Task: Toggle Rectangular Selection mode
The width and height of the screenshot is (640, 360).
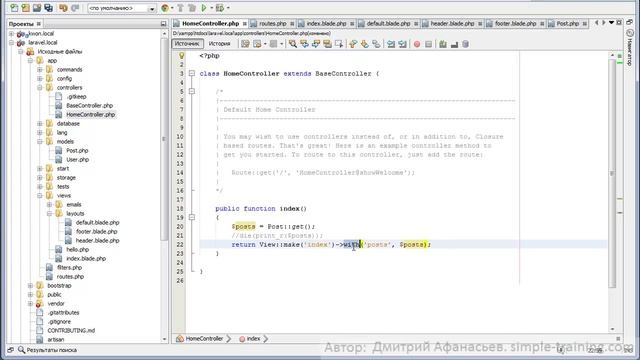Action: [339, 44]
